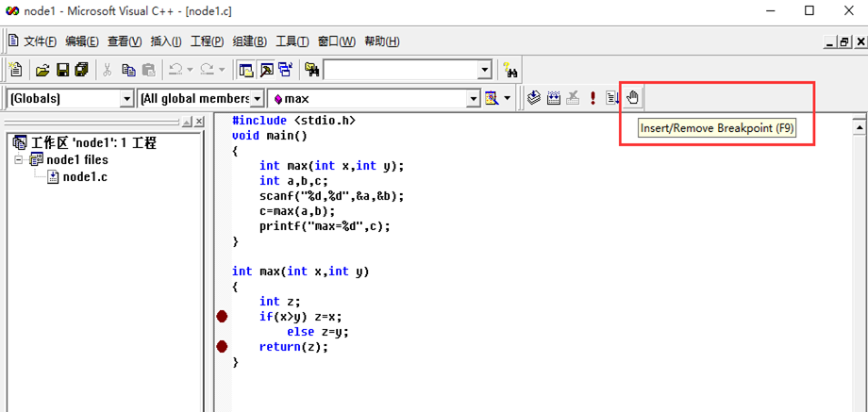The height and width of the screenshot is (412, 868).
Task: Click the Go debug icon
Action: (611, 99)
